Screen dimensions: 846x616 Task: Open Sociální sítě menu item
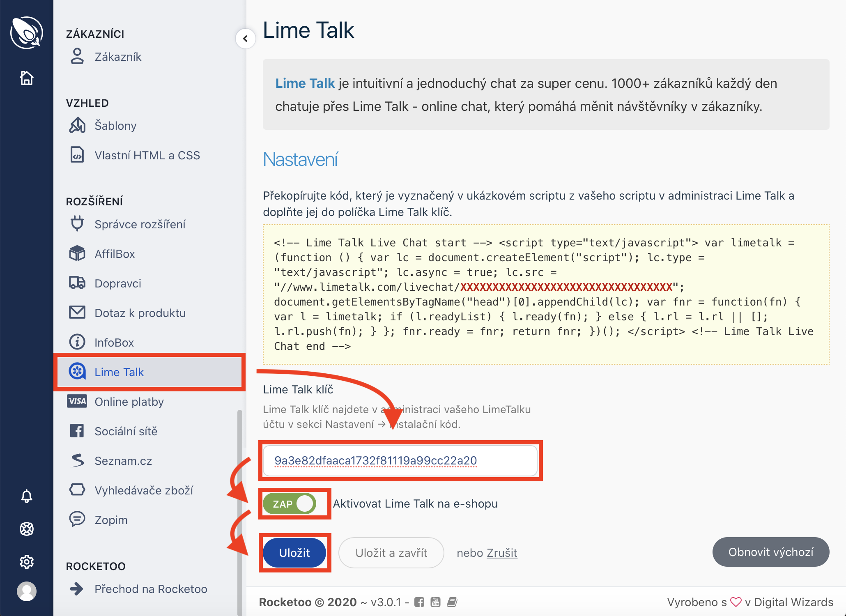tap(126, 431)
